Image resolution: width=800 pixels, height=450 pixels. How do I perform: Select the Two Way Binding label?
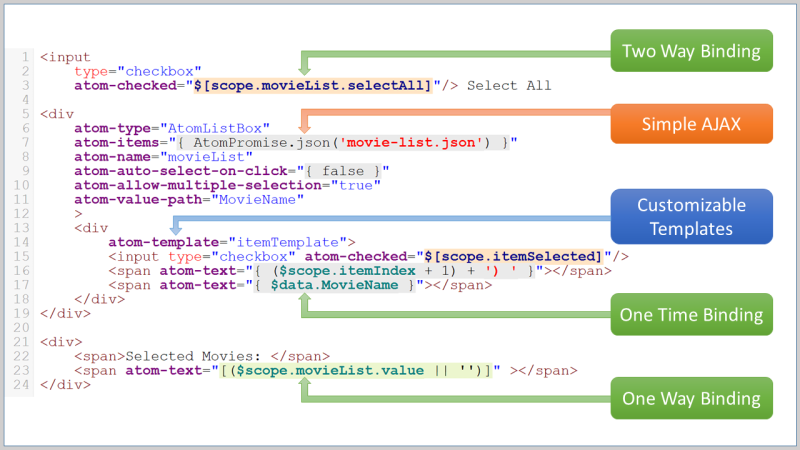(x=690, y=51)
